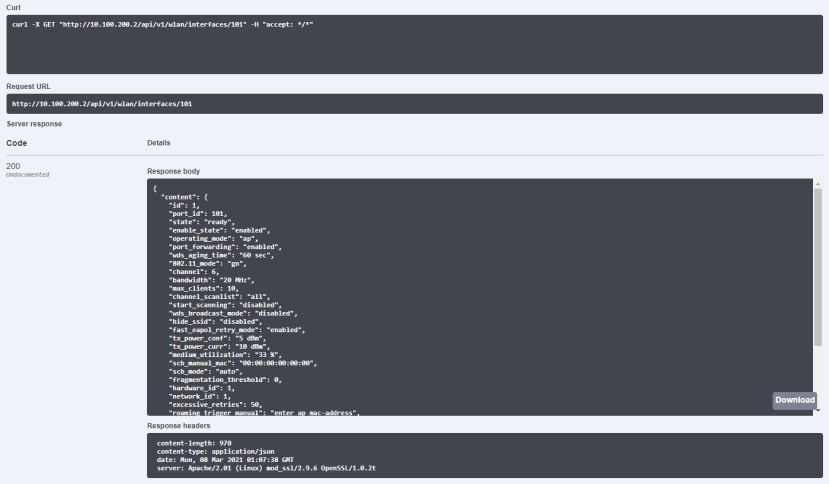
Task: Click the "medium_utilization": "33 %" line
Action: (x=225, y=354)
